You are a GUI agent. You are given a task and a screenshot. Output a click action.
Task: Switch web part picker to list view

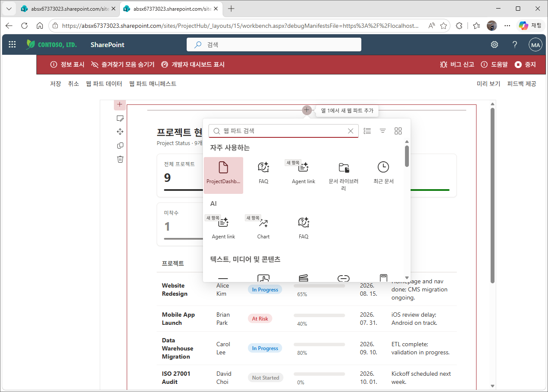[367, 131]
